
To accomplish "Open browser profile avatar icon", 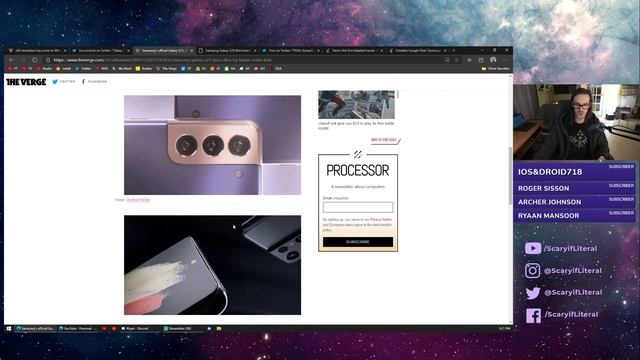I will (493, 60).
